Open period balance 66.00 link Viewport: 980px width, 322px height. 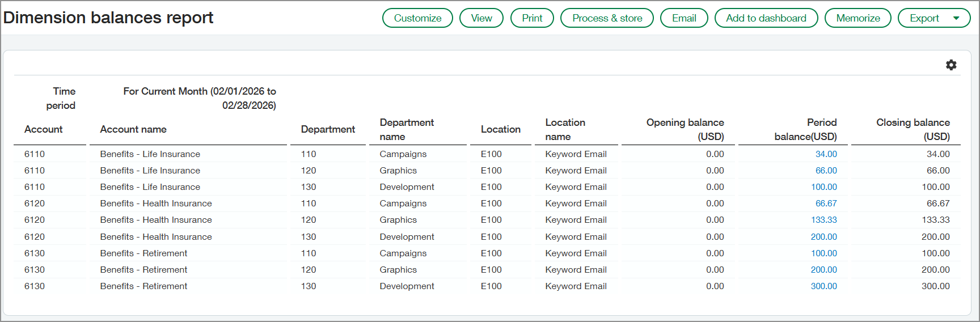[826, 171]
